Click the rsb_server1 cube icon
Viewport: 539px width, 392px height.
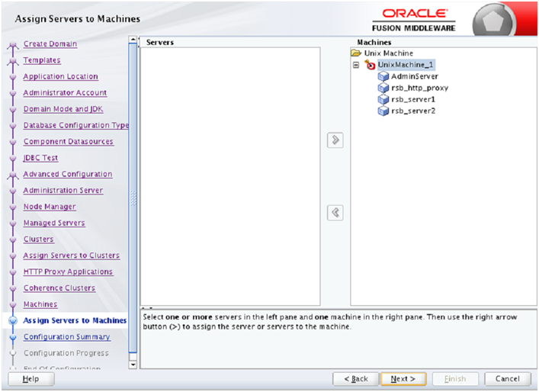click(383, 99)
